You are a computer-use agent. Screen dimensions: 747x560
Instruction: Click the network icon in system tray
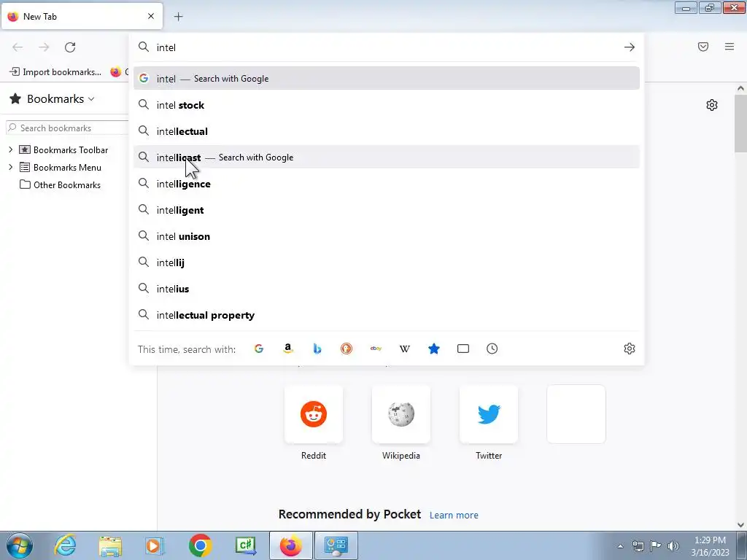(x=638, y=546)
